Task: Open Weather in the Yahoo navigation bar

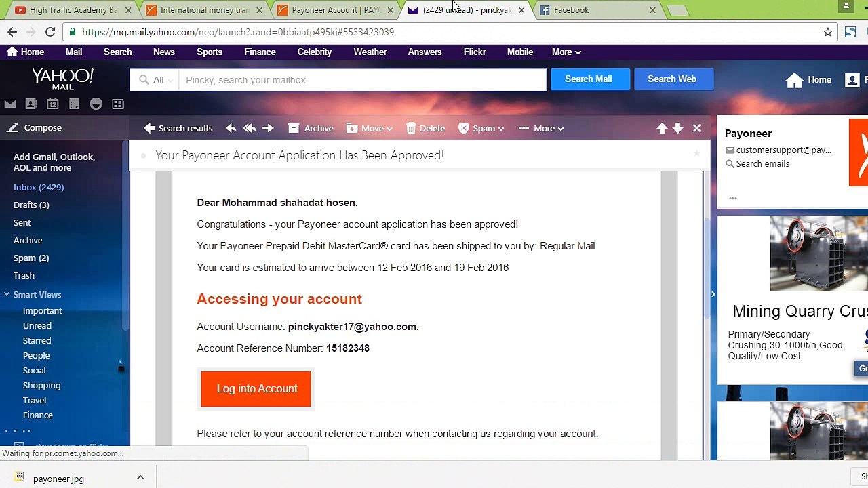Action: tap(370, 52)
